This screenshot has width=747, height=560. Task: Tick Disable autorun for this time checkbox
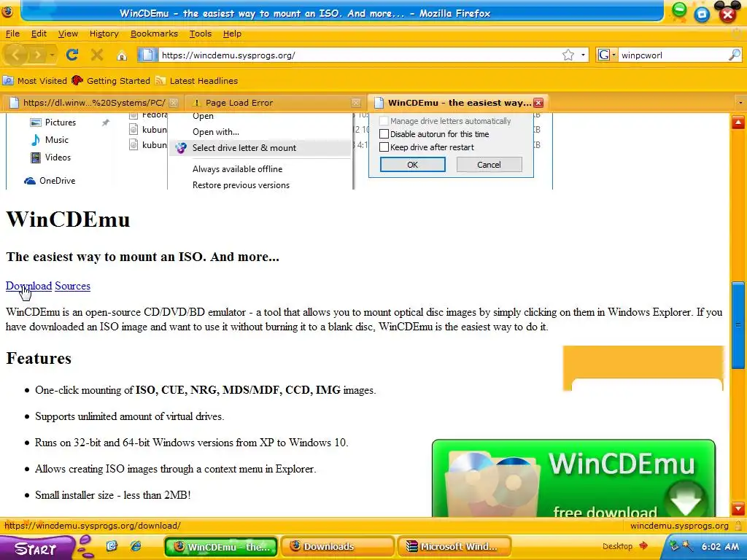click(384, 134)
